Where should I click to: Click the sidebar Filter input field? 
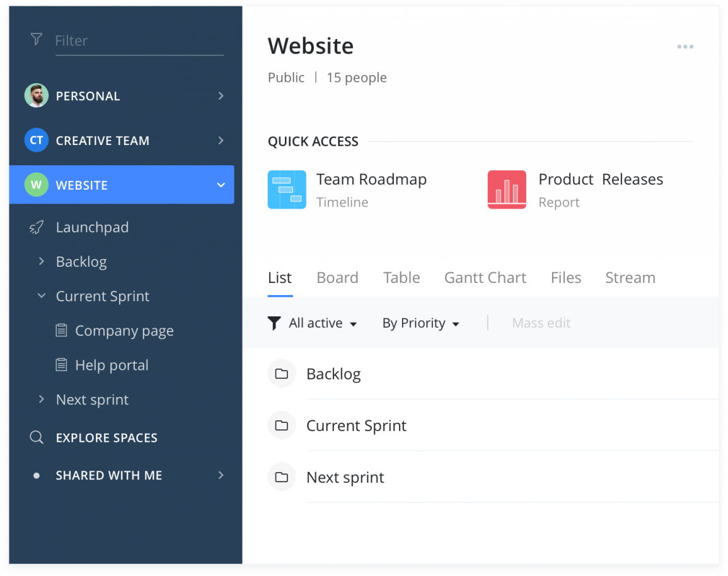click(x=139, y=41)
